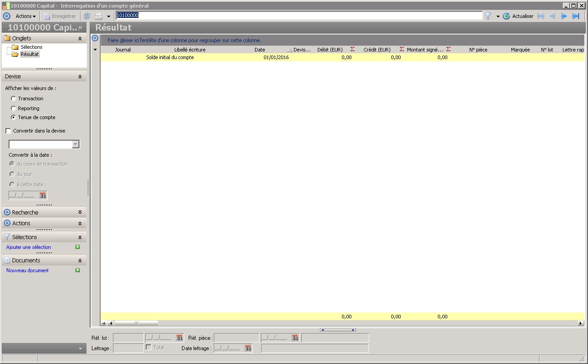Click the horizontal scrollbar thumb
The width and height of the screenshot is (588, 364).
click(136, 323)
